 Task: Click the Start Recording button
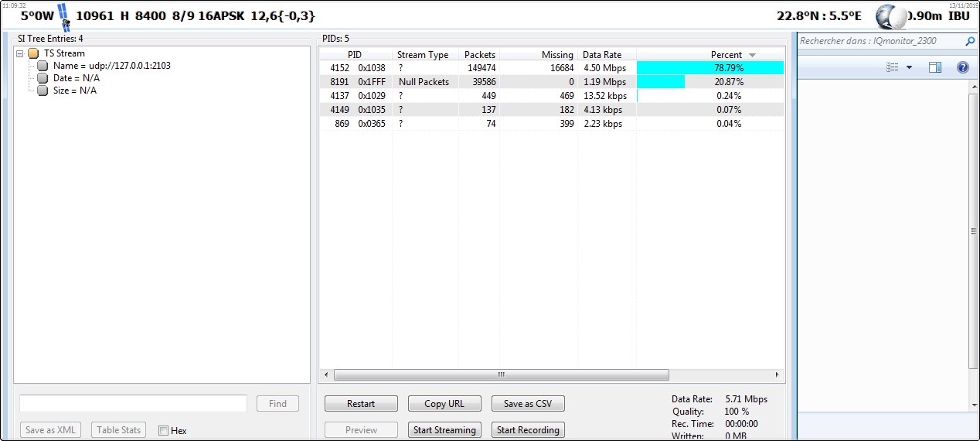(528, 430)
